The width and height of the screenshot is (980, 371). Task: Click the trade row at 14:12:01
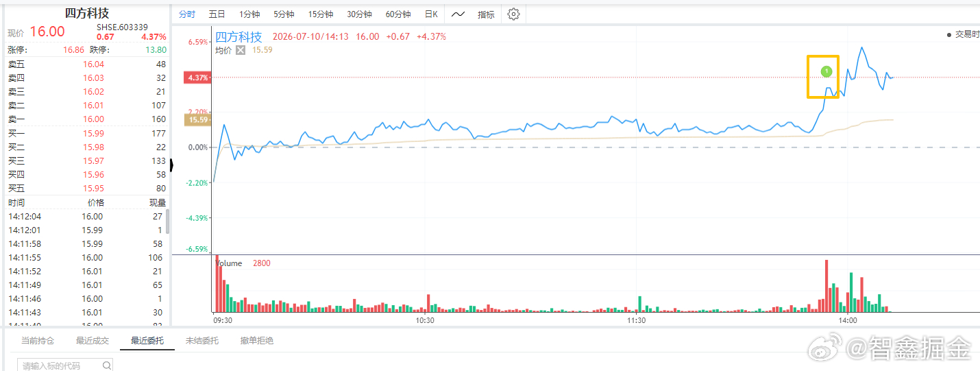pos(86,230)
